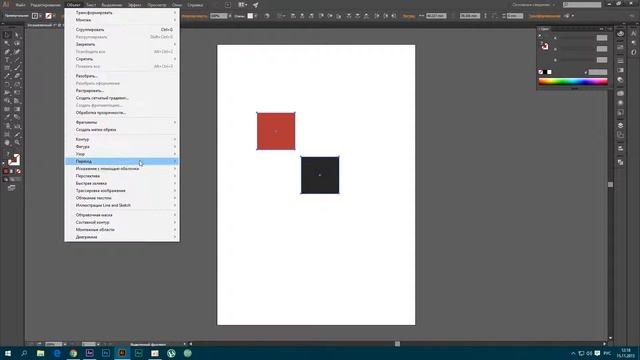This screenshot has height=360, width=640.
Task: Select the Type tool
Action: [7, 60]
